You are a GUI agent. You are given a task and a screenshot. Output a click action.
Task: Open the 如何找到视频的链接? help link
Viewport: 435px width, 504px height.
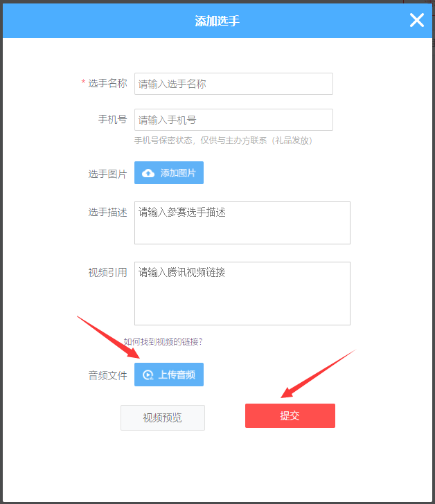tap(163, 342)
